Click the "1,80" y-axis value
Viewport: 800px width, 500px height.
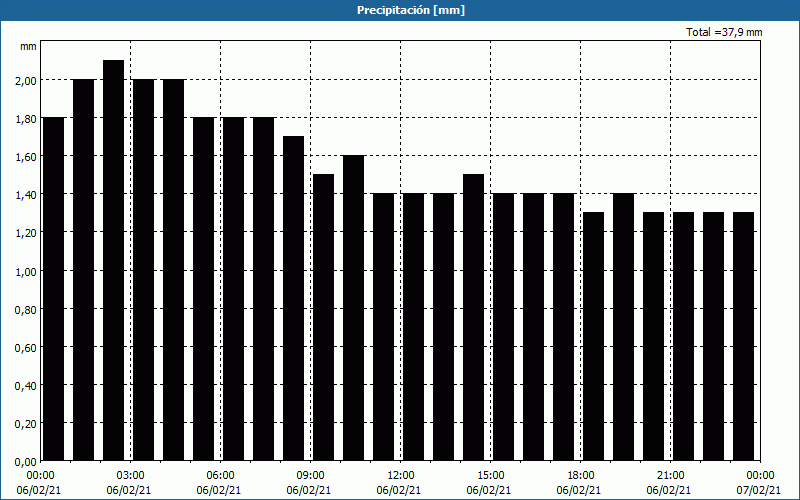click(26, 118)
